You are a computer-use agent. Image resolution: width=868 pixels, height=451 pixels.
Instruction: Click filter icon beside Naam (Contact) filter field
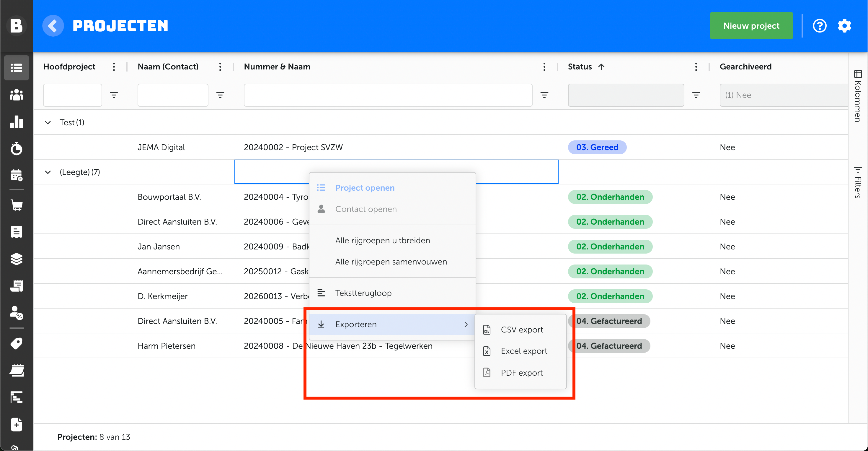tap(220, 95)
